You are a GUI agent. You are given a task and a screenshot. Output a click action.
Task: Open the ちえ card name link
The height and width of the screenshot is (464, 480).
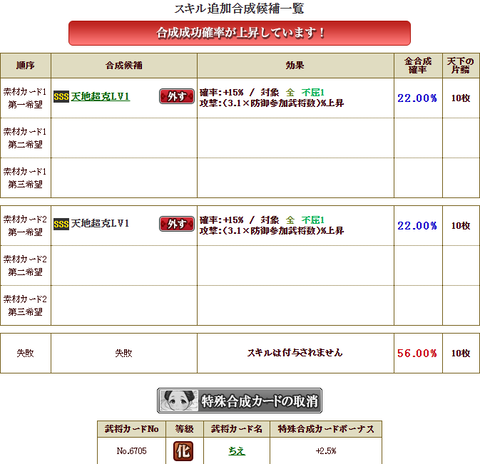[x=237, y=451]
